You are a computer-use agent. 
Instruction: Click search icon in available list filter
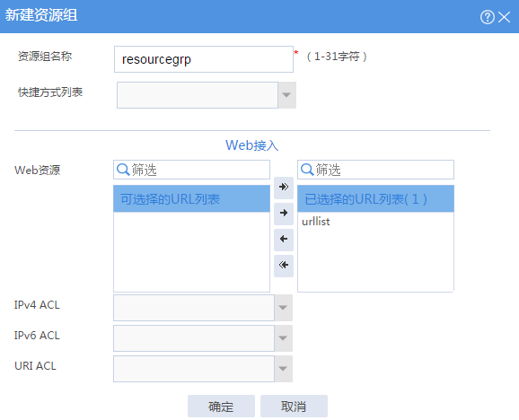[x=123, y=170]
